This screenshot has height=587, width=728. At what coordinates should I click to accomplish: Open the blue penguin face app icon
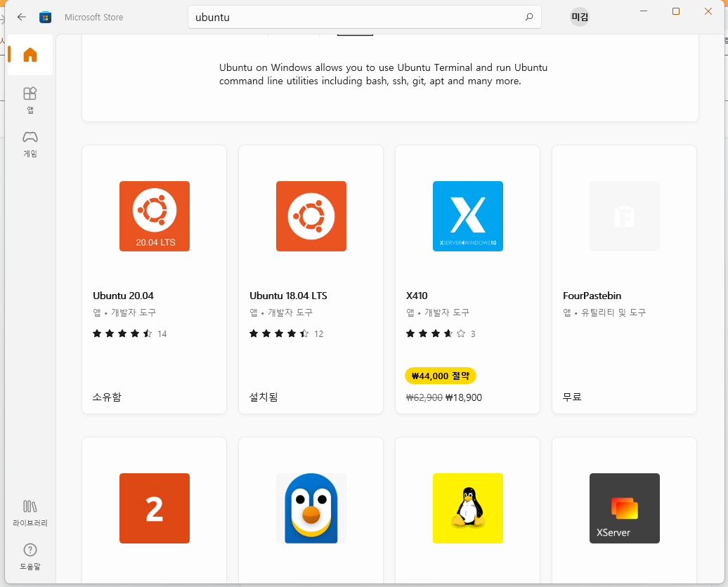311,508
